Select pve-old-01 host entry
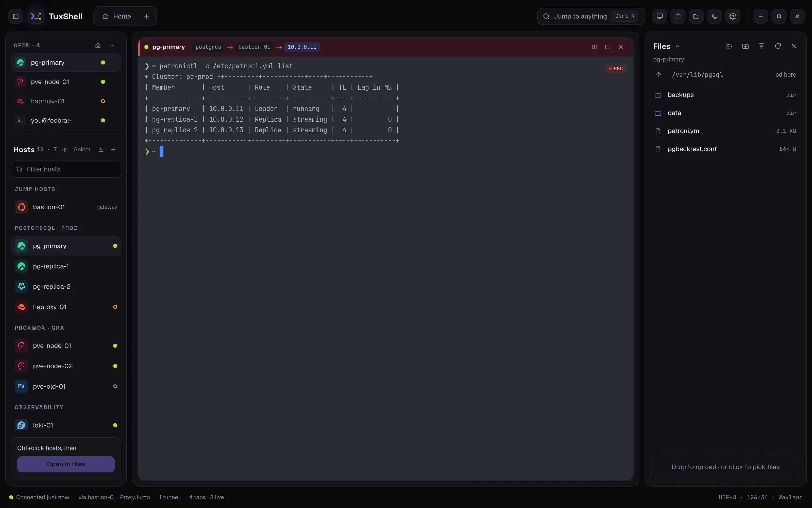Image resolution: width=812 pixels, height=508 pixels. tap(66, 386)
